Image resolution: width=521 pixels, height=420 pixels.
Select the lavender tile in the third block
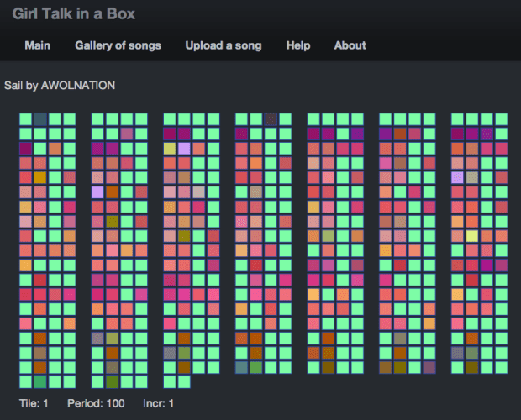[x=184, y=149]
